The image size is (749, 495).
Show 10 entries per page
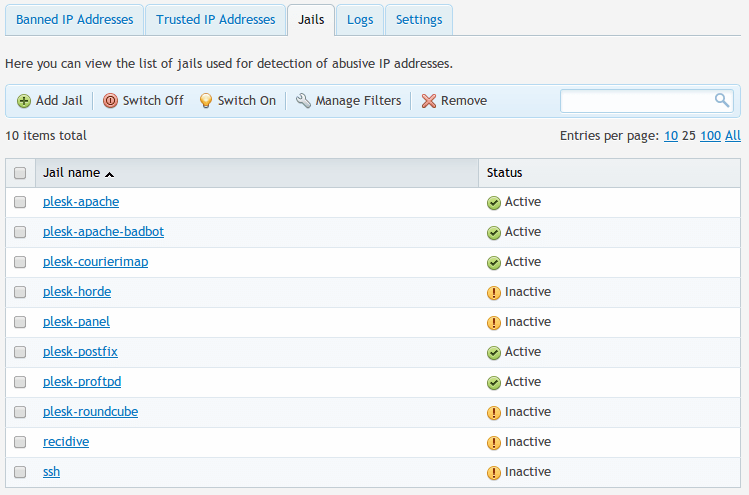pyautogui.click(x=671, y=136)
